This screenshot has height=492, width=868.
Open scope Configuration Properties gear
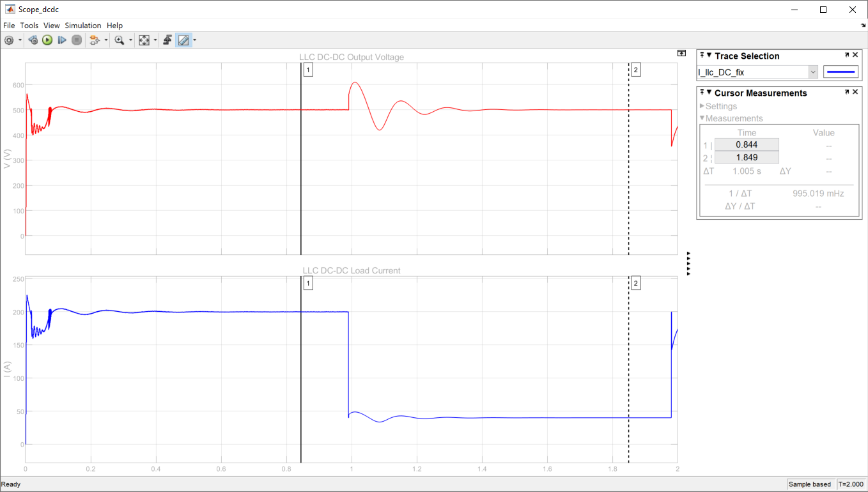(9, 40)
